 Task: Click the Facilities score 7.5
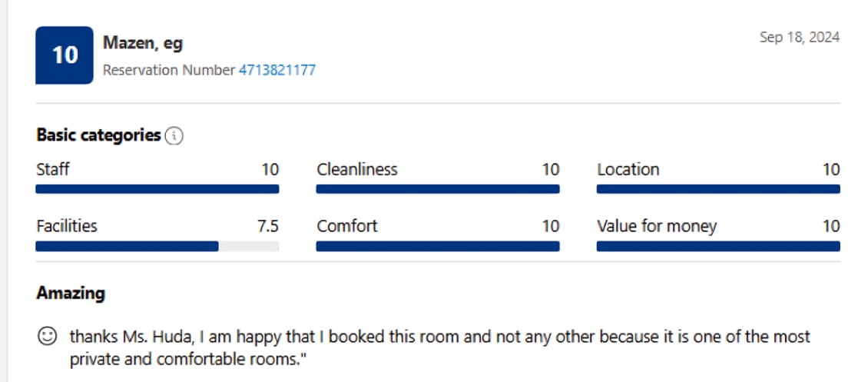(267, 226)
